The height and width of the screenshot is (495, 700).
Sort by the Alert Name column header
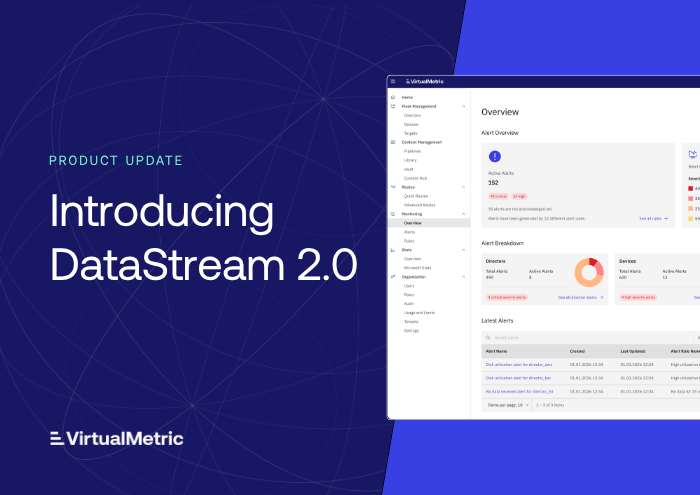pos(496,351)
